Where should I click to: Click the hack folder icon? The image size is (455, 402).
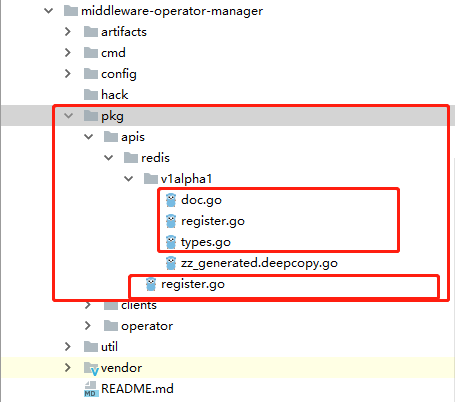coord(91,95)
